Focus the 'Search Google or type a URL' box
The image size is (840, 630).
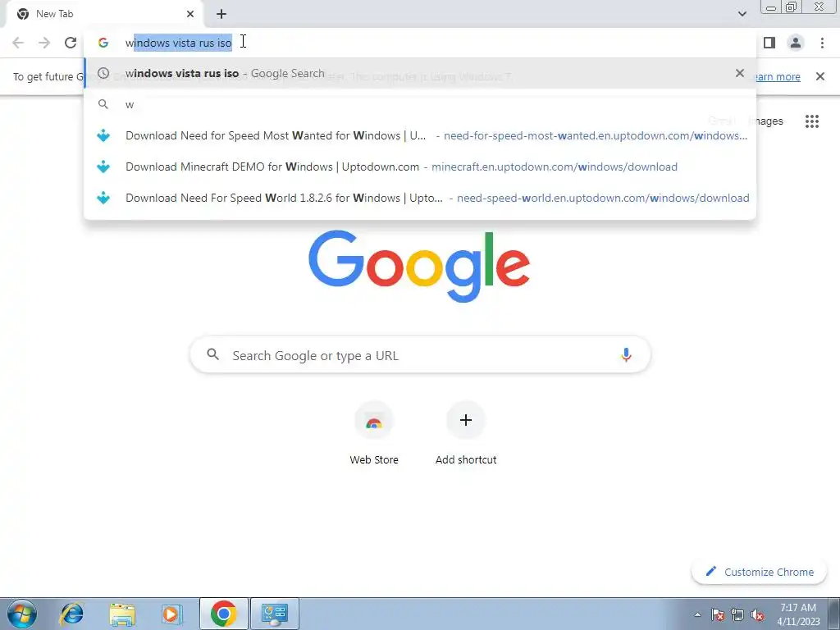click(x=421, y=354)
